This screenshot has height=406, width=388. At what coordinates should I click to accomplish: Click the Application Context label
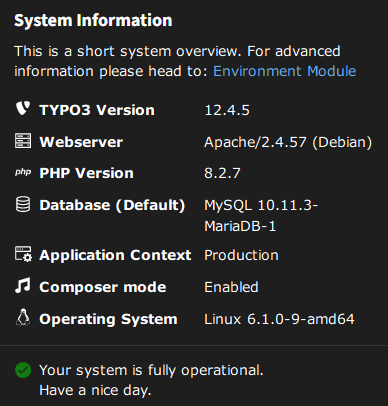[115, 255]
